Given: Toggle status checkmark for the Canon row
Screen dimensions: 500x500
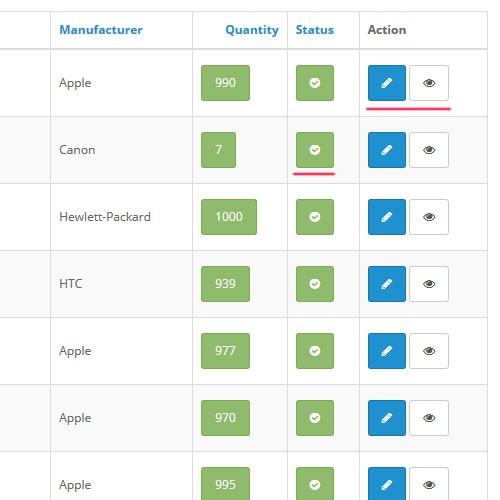Looking at the screenshot, I should [315, 150].
